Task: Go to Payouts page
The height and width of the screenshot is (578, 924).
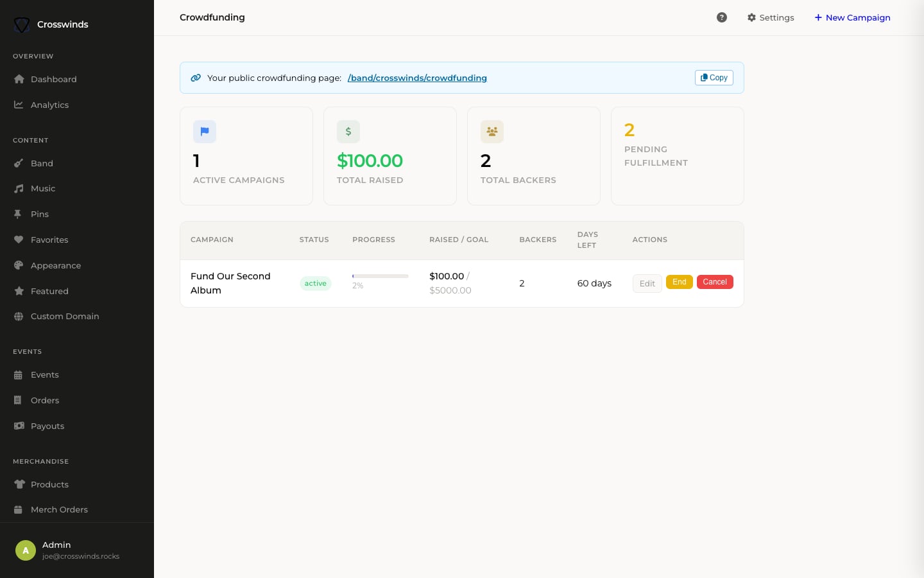Action: [77, 426]
